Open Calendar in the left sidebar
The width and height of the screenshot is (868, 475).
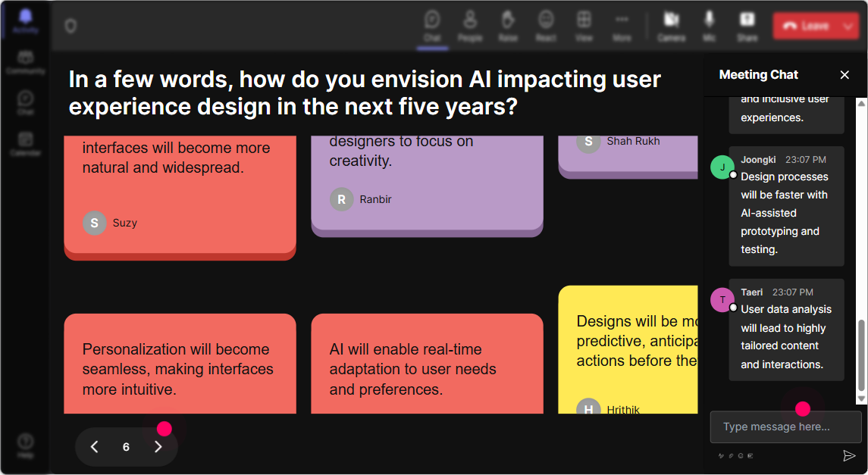point(26,144)
